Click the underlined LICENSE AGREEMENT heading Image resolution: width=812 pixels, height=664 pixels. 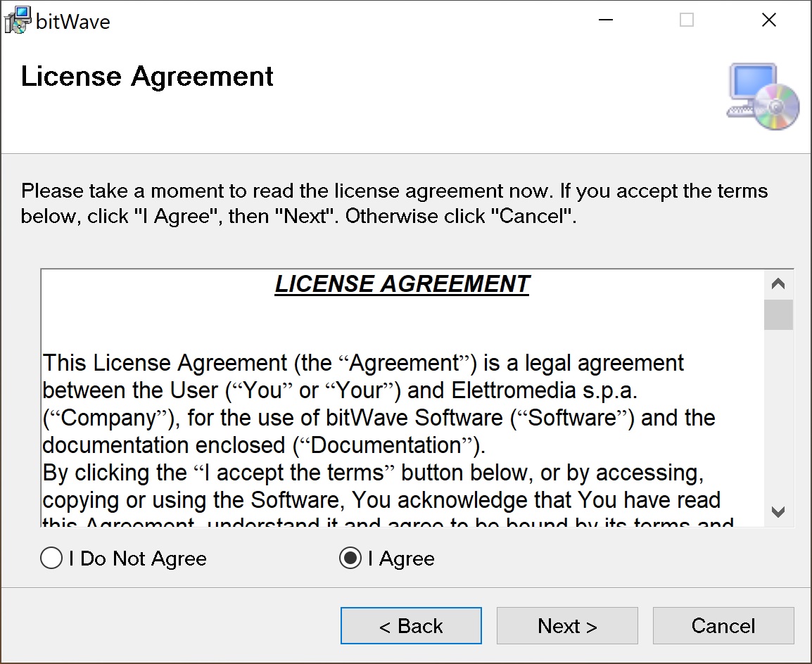point(402,284)
